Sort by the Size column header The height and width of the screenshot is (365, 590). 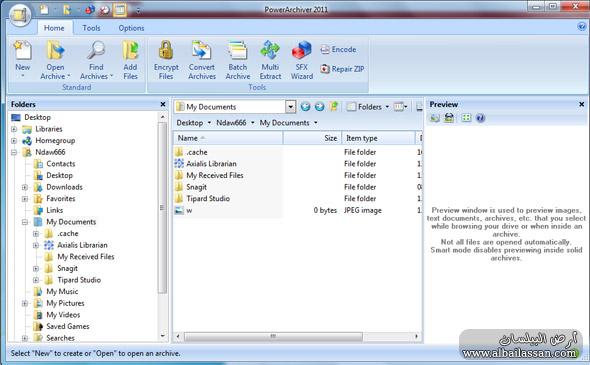[x=312, y=138]
